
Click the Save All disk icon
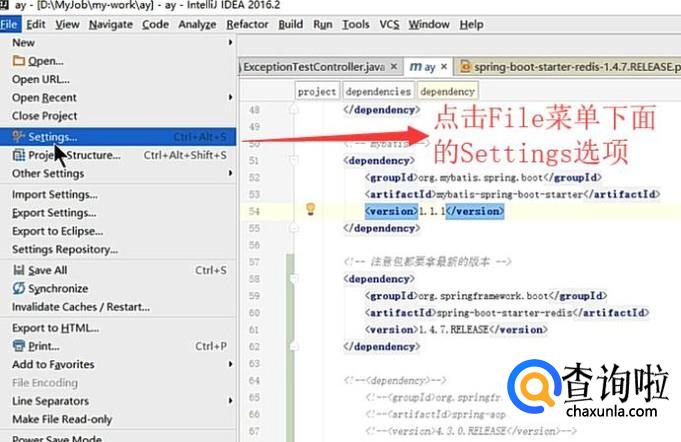click(x=19, y=270)
